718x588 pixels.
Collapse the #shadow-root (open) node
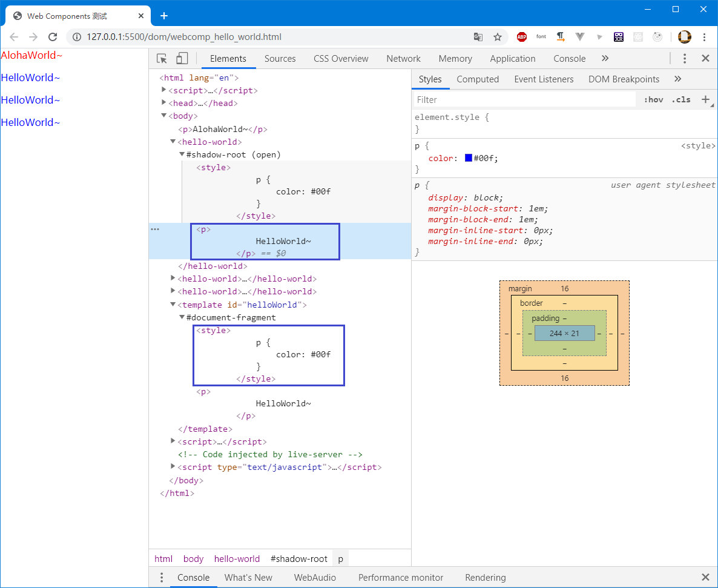pyautogui.click(x=182, y=154)
